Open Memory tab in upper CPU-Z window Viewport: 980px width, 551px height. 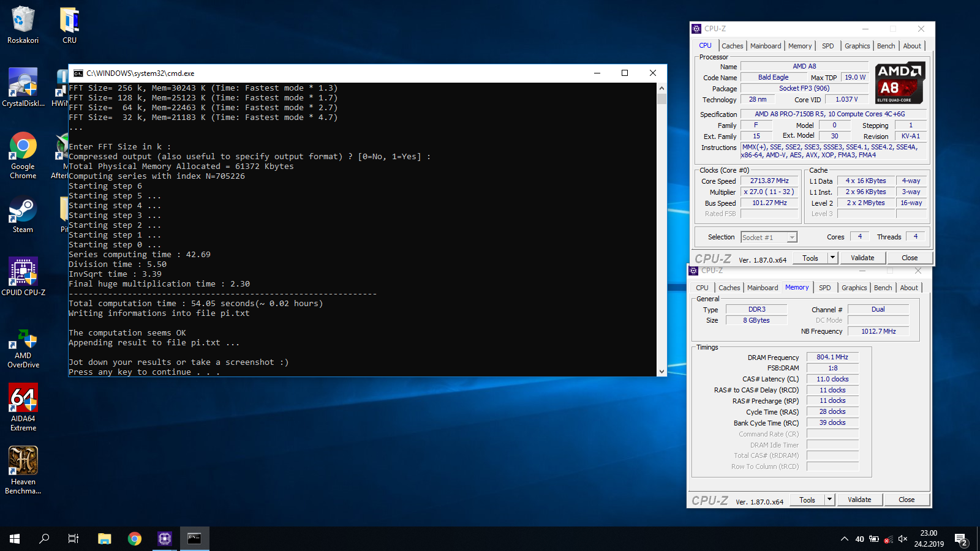(800, 46)
